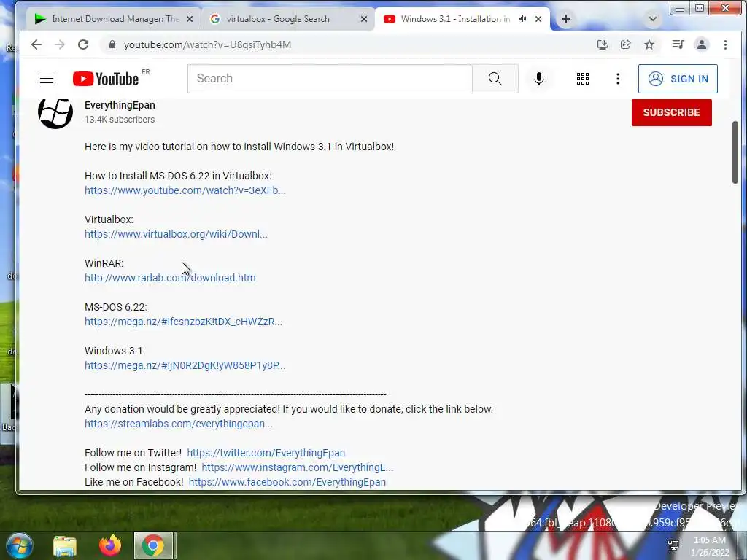
Task: Bookmark this page with the star icon
Action: [649, 44]
